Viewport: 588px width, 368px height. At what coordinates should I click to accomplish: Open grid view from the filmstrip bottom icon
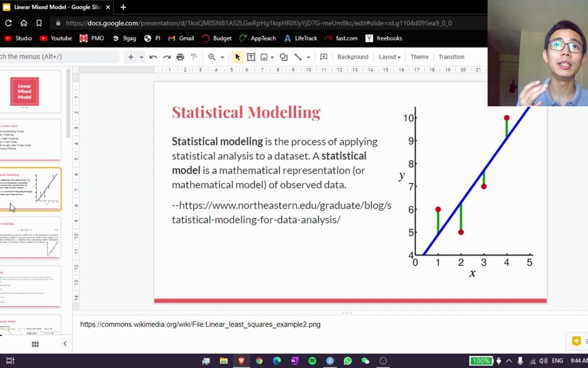coord(35,344)
